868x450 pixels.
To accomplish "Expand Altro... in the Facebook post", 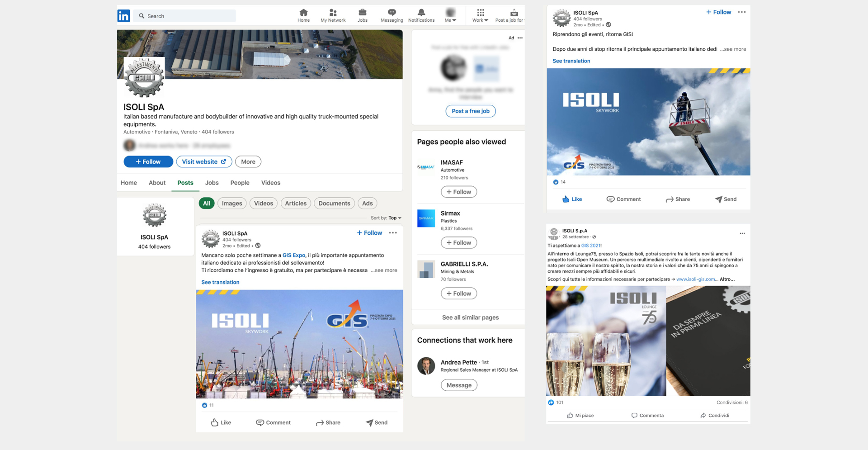I will click(x=727, y=279).
